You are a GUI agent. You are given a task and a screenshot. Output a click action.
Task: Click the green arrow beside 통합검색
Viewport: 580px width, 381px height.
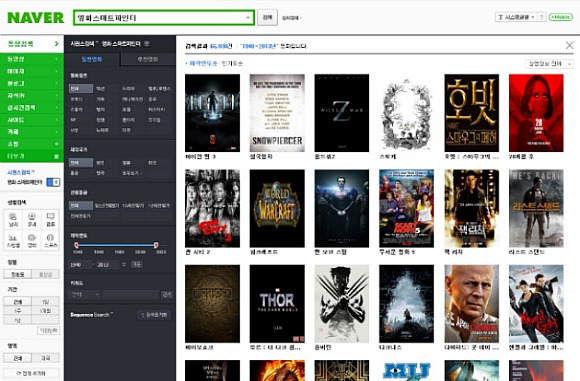tap(56, 44)
